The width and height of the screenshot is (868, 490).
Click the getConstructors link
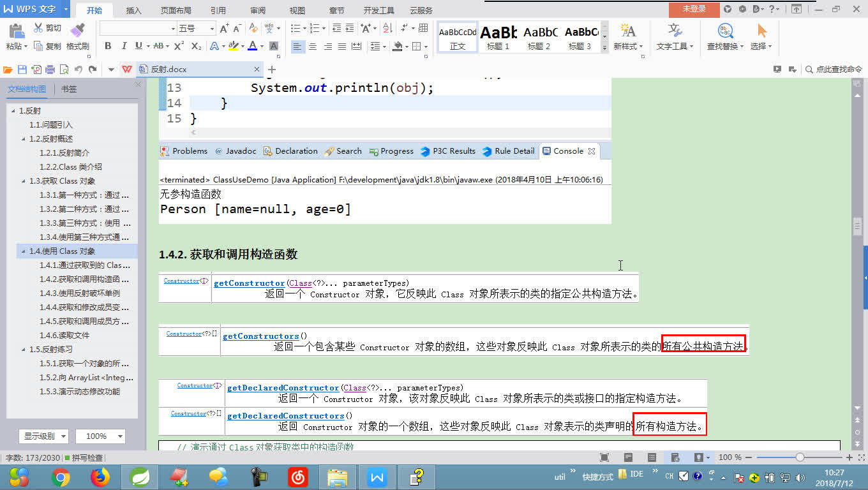point(261,336)
